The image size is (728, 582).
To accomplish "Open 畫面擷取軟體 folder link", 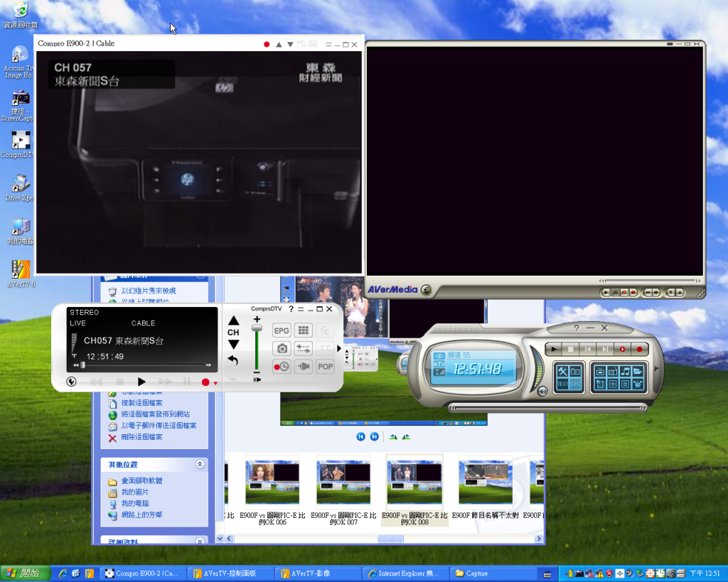I will pyautogui.click(x=141, y=481).
